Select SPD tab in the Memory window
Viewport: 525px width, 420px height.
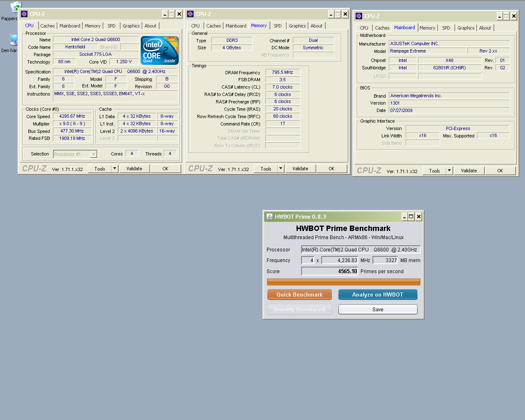point(278,26)
